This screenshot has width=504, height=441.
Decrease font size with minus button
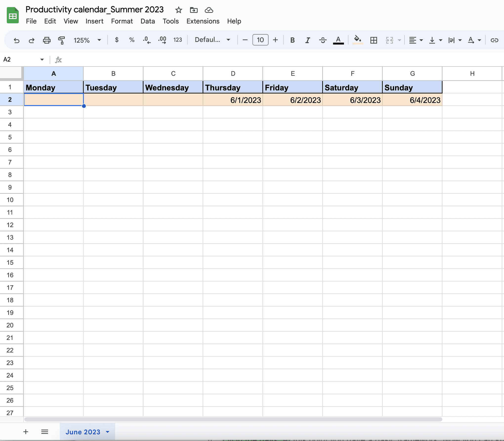click(245, 40)
